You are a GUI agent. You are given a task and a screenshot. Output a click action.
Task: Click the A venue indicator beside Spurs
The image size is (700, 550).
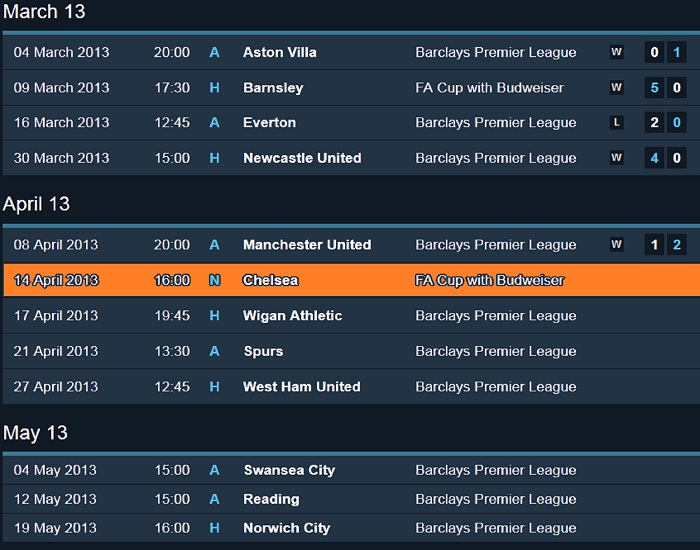tap(214, 351)
